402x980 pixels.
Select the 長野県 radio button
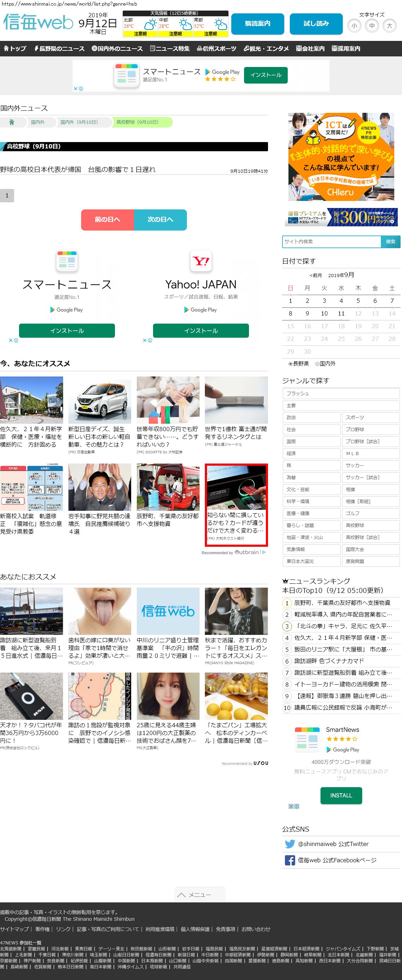click(x=291, y=364)
